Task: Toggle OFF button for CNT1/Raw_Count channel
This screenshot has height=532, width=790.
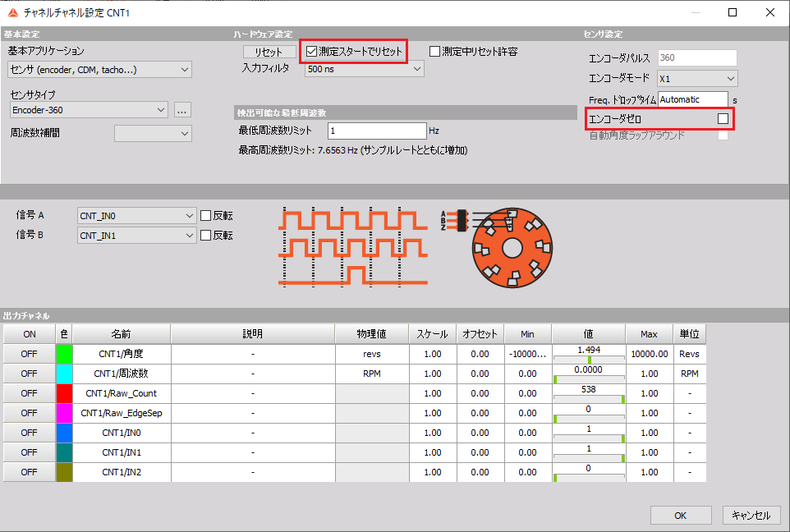Action: [x=30, y=393]
